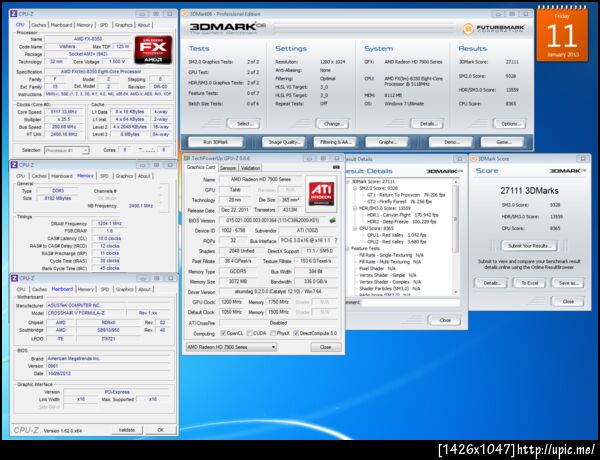This screenshot has height=460, width=600.
Task: Enable the CUDA checkbox
Action: pos(249,333)
